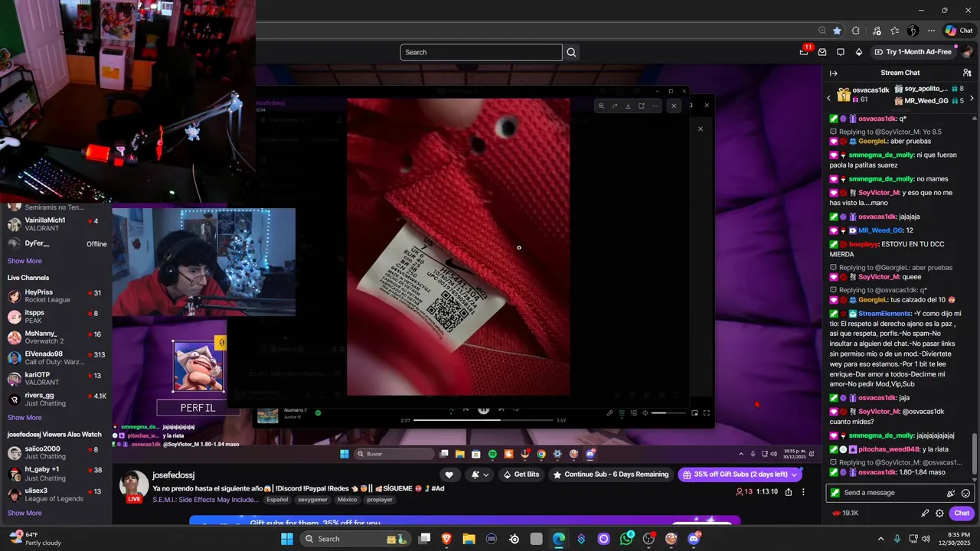Click chat settings gear icon
This screenshot has height=551, width=980.
[939, 514]
